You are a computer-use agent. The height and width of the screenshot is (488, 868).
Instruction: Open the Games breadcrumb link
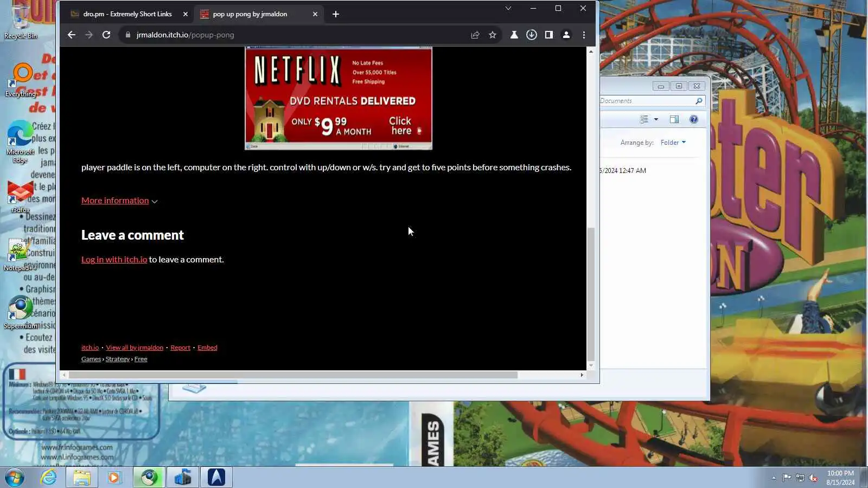tap(91, 359)
